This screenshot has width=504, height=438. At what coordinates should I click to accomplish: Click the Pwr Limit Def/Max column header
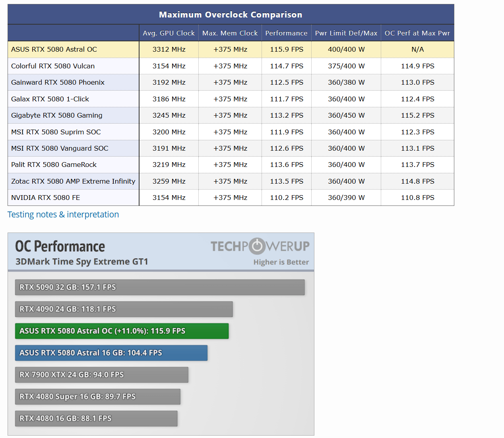pos(346,33)
